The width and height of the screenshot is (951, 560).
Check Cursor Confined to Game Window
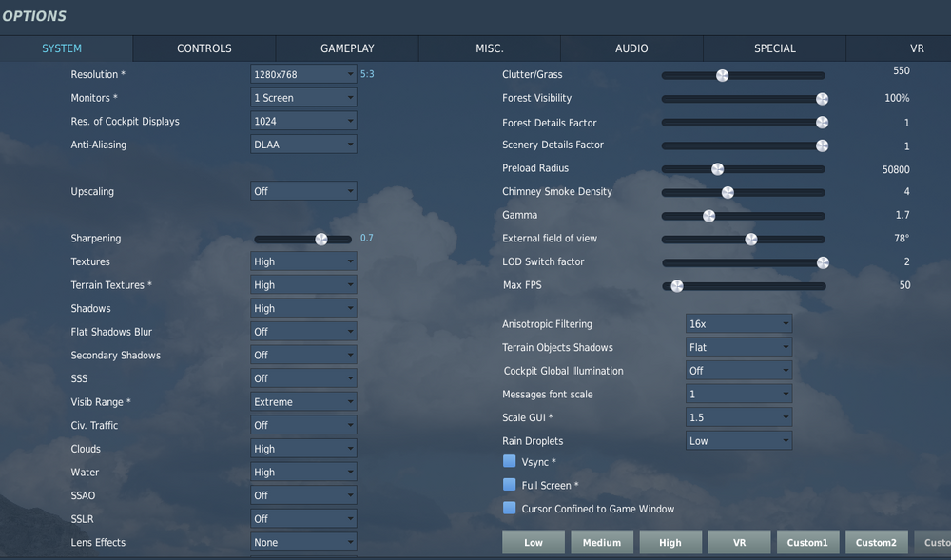pos(510,508)
